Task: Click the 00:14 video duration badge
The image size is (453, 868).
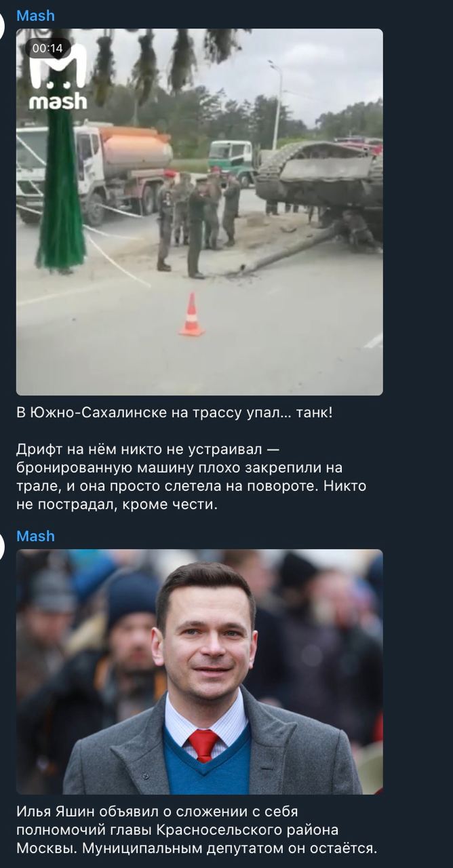Action: 47,48
